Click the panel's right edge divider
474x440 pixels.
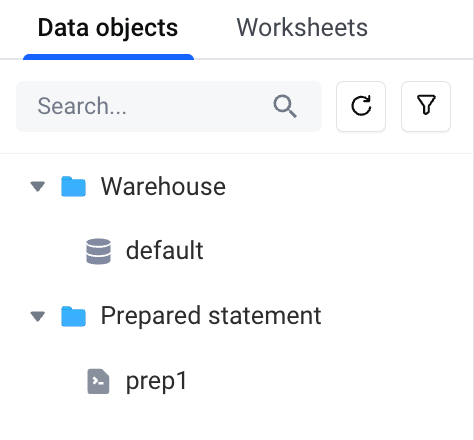click(x=473, y=220)
